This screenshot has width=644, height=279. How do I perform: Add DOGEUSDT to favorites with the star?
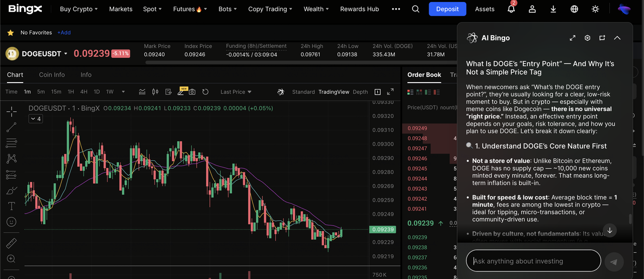point(10,33)
